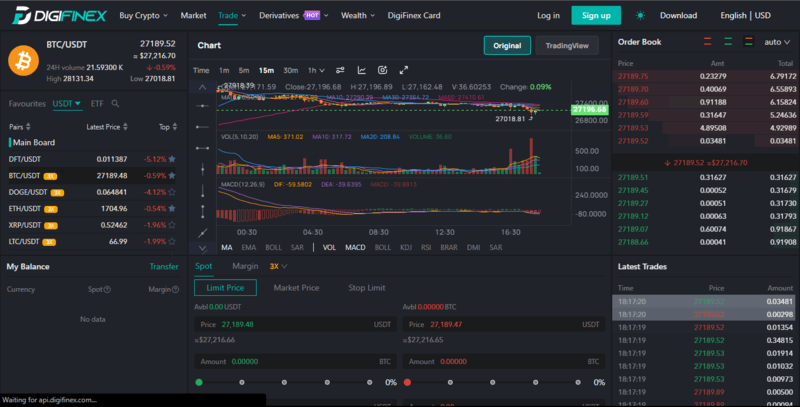The width and height of the screenshot is (800, 407).
Task: Click the Log in link
Action: pos(548,15)
